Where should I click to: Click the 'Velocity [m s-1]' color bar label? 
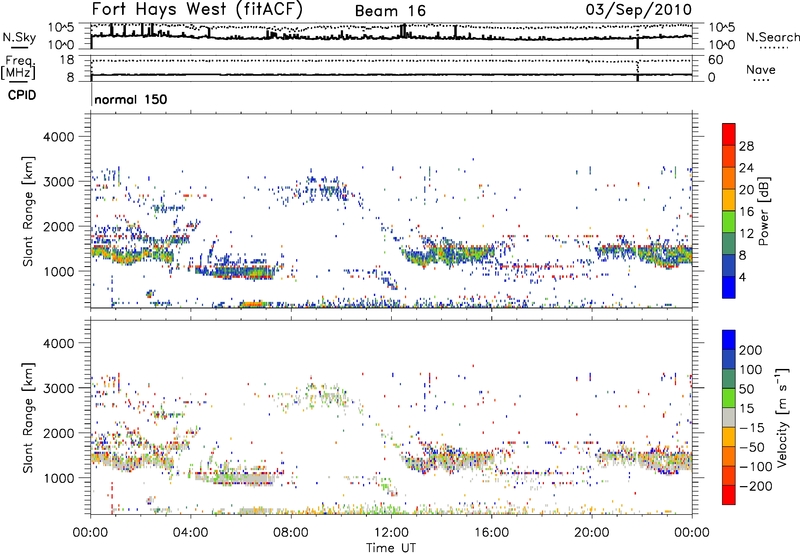[x=782, y=417]
